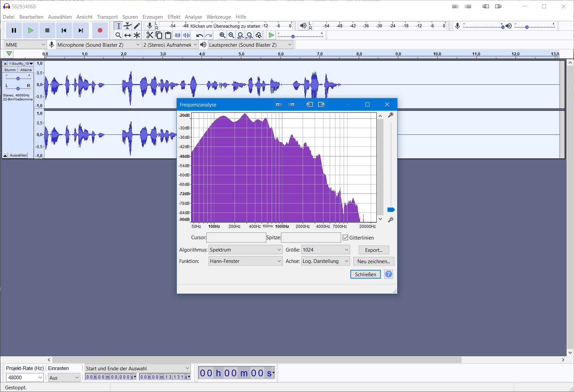Open the Datei menu
This screenshot has height=392, width=574.
(9, 17)
